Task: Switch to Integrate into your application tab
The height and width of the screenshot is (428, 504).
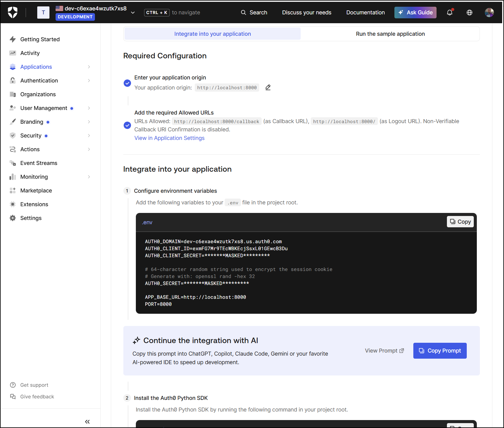Action: (x=212, y=34)
